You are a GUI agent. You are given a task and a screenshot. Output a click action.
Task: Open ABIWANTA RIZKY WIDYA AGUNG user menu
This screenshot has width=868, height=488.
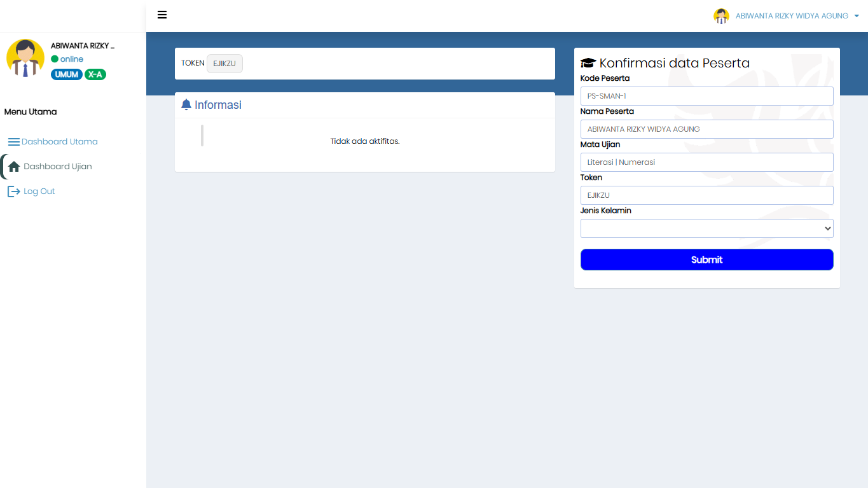792,16
